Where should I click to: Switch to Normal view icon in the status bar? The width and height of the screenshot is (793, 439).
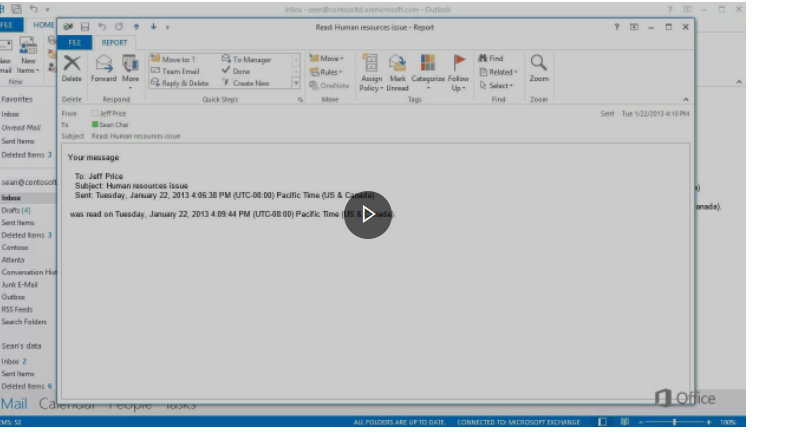coord(602,422)
